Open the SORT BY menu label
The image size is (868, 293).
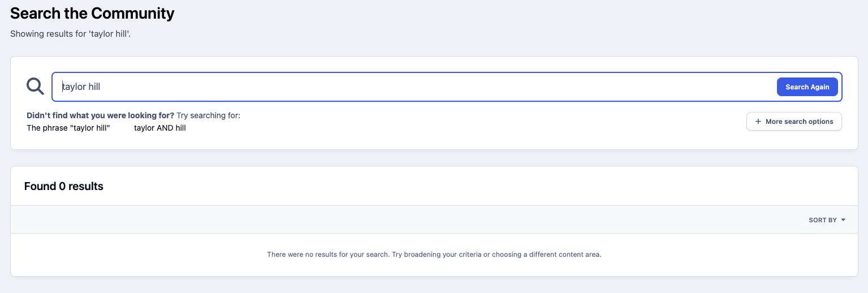(x=822, y=220)
